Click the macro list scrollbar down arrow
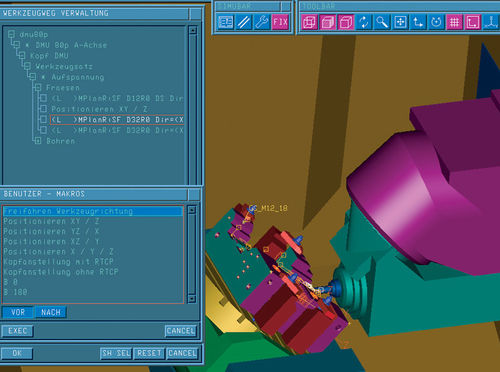 pos(192,298)
